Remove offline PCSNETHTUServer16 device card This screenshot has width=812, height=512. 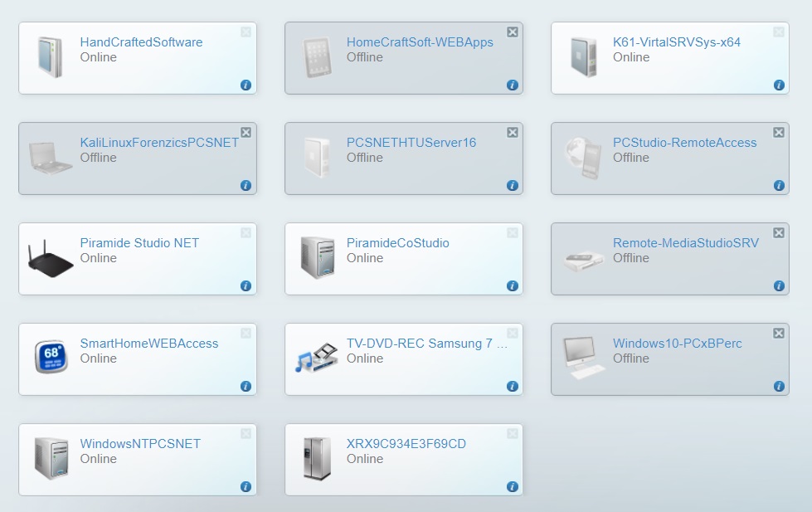coord(512,133)
